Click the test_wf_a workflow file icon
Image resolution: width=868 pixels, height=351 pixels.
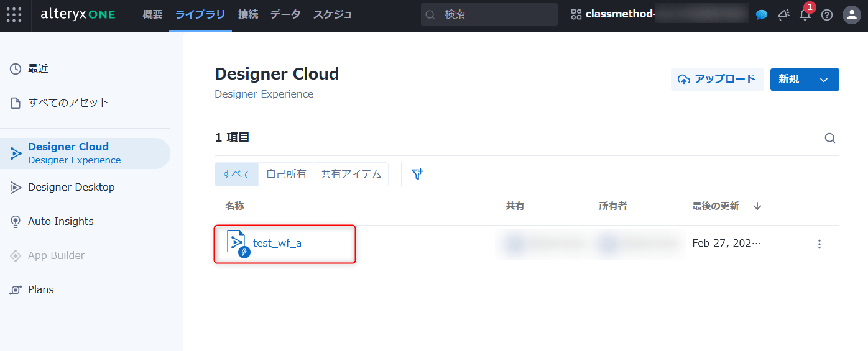coord(238,244)
